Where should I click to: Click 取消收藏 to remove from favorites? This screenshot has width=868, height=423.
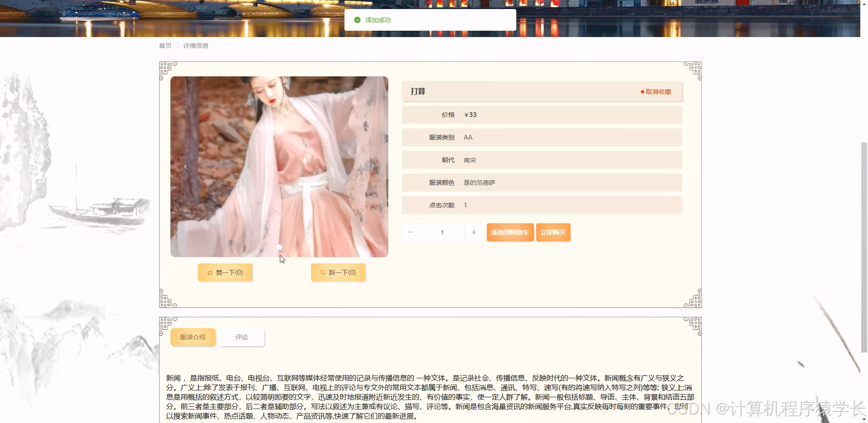click(656, 92)
